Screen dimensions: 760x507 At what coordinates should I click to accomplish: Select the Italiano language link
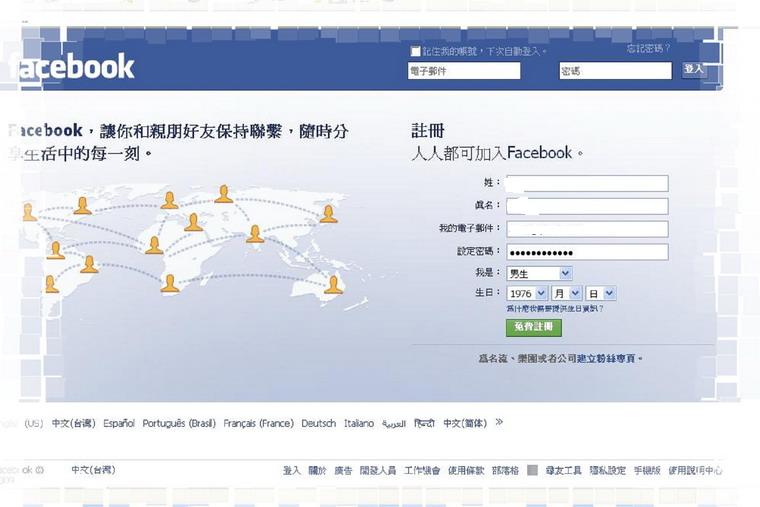coord(359,423)
